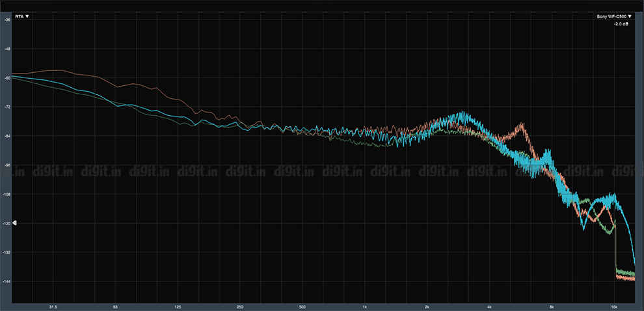Click the -108 dB level axis label
The height and width of the screenshot is (311, 644).
tap(7, 194)
